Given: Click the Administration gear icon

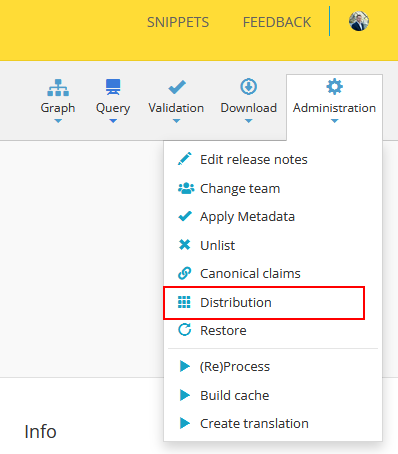Looking at the screenshot, I should coord(334,87).
